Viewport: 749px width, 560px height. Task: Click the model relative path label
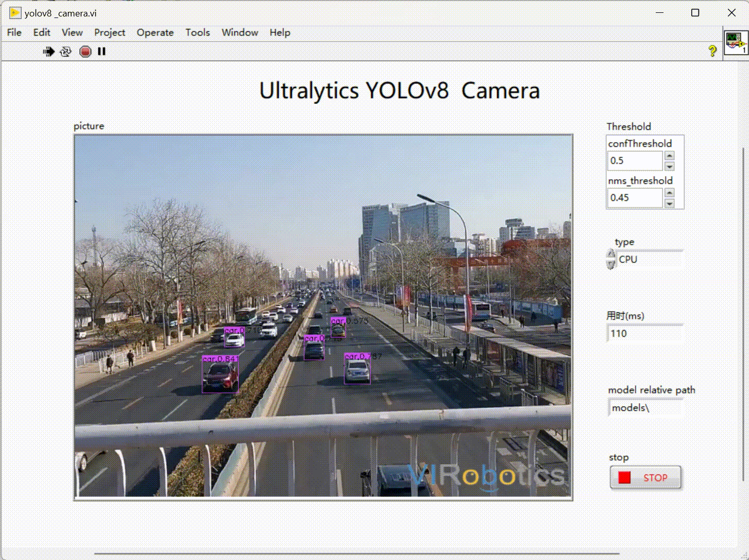coord(651,390)
